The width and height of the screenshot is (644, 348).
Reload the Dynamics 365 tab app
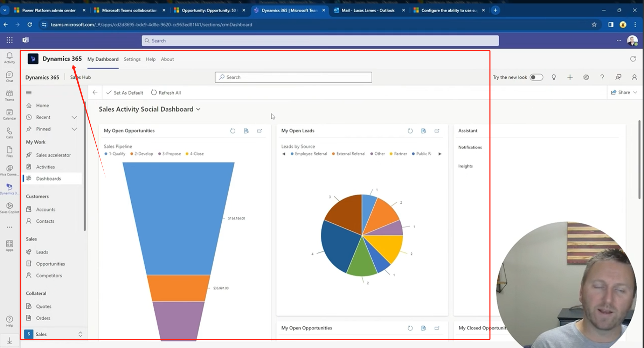click(x=633, y=59)
